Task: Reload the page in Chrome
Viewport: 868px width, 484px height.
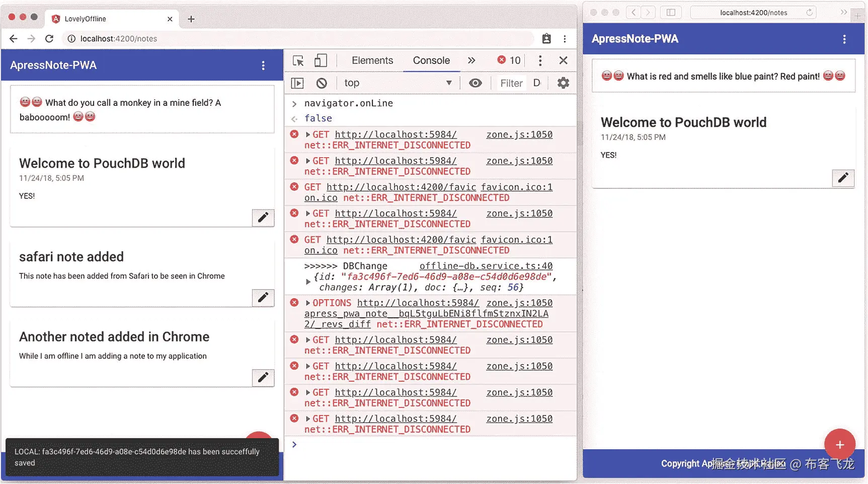Action: pos(49,39)
